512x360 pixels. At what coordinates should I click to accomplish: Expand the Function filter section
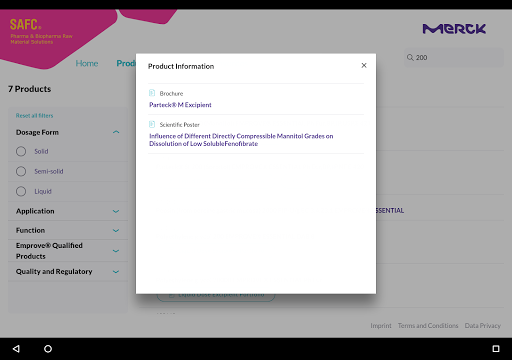[116, 230]
